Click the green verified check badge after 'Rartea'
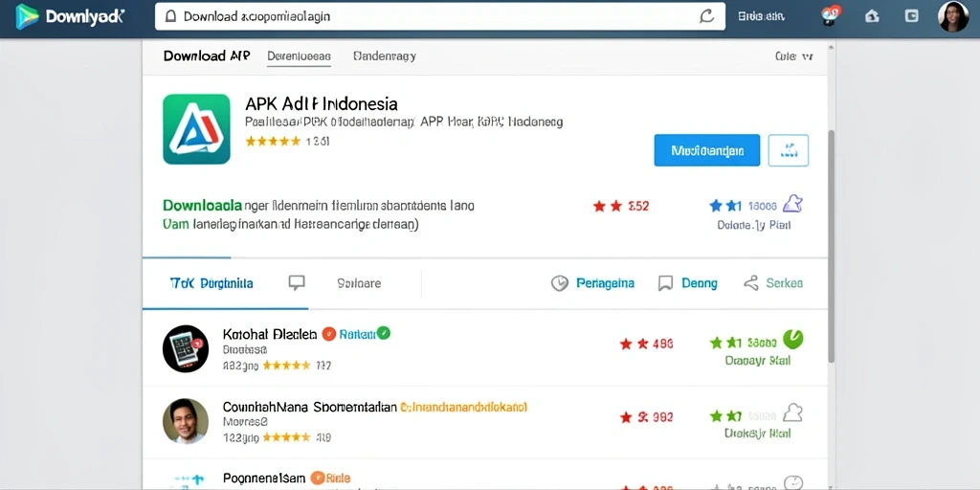Image resolution: width=980 pixels, height=490 pixels. point(384,333)
